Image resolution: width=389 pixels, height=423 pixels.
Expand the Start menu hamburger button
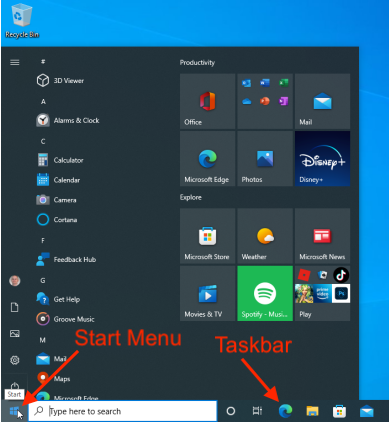coord(15,62)
